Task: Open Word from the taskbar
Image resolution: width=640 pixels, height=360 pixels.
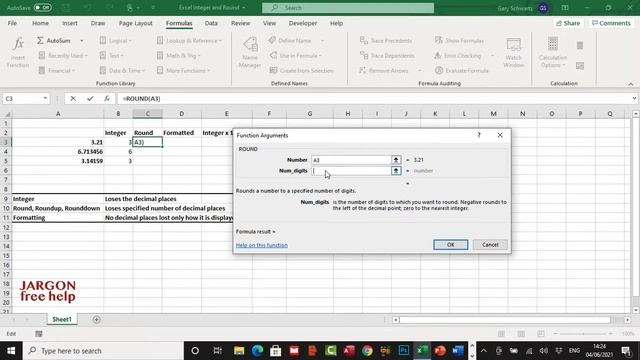Action: (x=458, y=351)
